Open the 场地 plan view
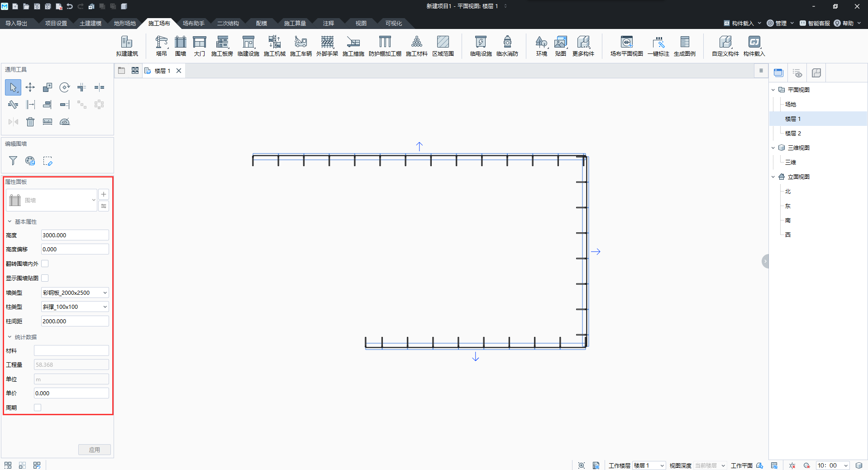Screen dimensions: 868x470 click(790, 104)
